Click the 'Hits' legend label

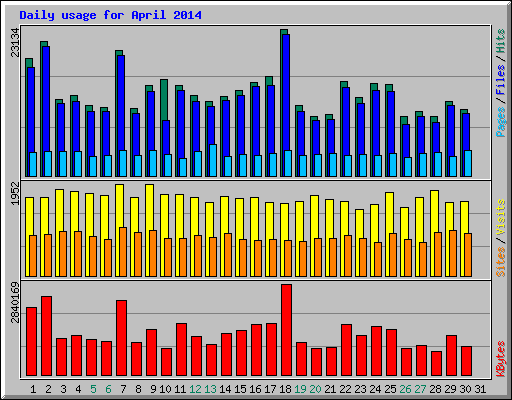tap(501, 41)
